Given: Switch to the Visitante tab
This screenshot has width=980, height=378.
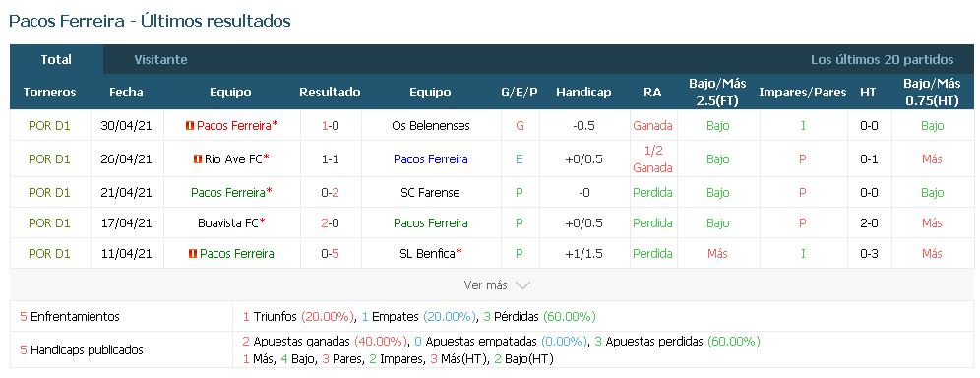Looking at the screenshot, I should tap(160, 60).
